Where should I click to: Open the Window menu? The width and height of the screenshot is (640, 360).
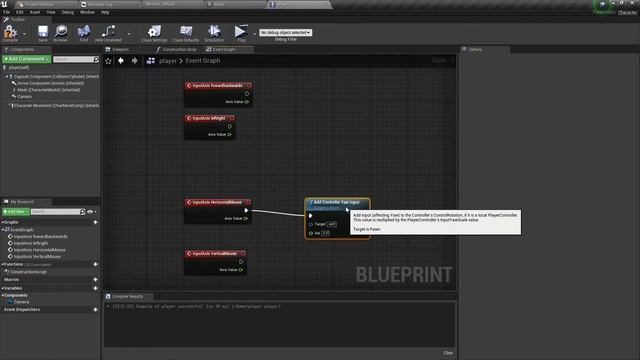(x=87, y=12)
